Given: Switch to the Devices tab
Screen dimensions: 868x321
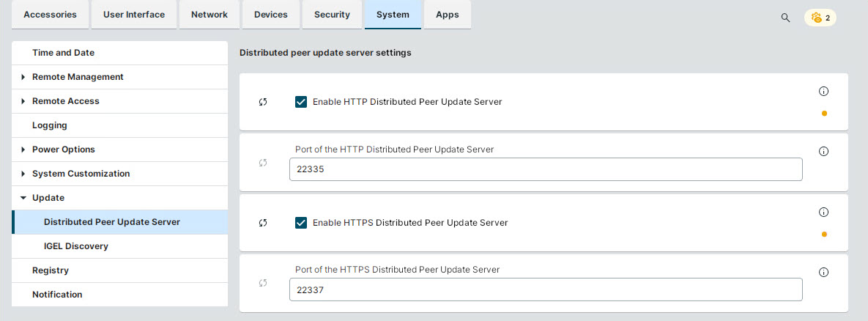Looking at the screenshot, I should click(271, 15).
